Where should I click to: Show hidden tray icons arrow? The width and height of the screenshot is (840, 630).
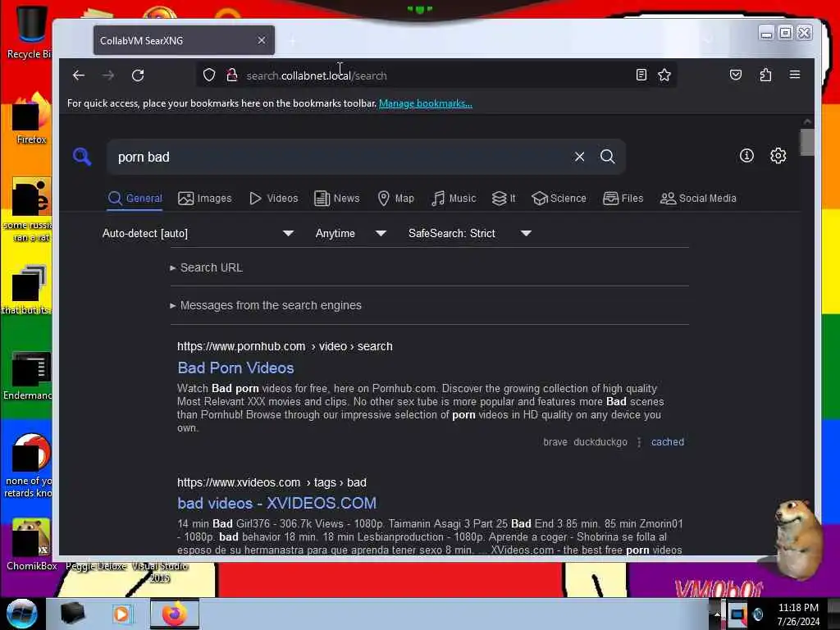tap(717, 614)
